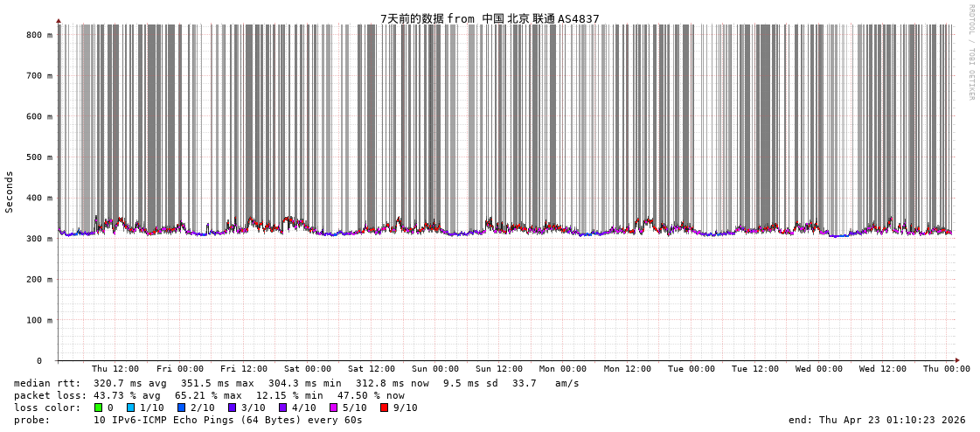
Task: Select the blue 2/10 loss color swatch
Action: (x=181, y=408)
